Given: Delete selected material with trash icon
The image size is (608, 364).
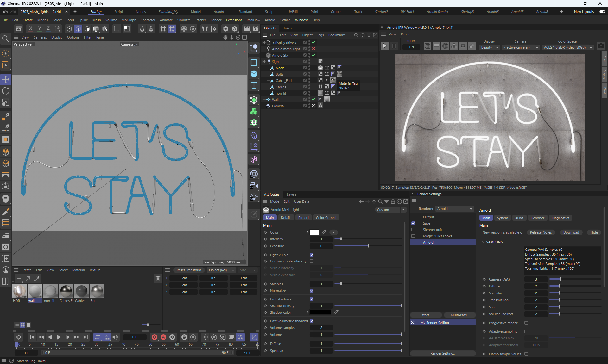Looking at the screenshot, I should point(158,278).
